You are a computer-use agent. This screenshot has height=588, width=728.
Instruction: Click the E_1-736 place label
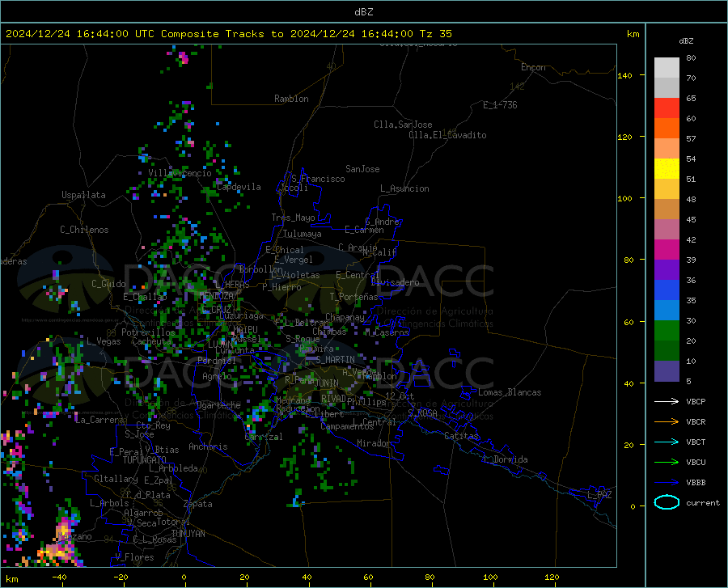500,105
